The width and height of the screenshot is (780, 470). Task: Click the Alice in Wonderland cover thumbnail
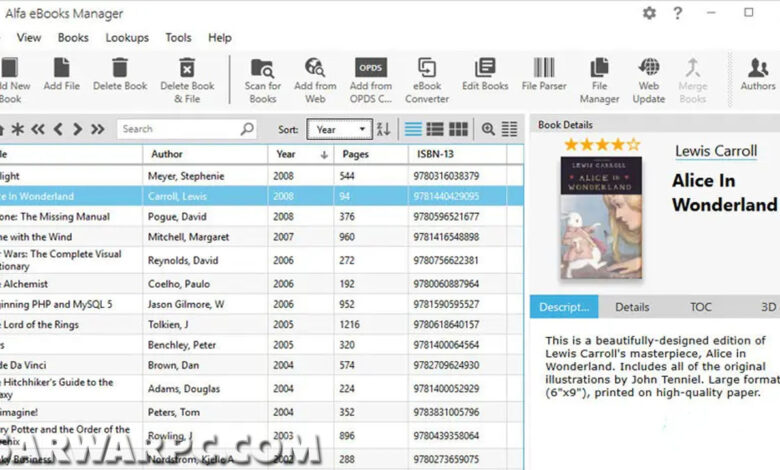601,218
